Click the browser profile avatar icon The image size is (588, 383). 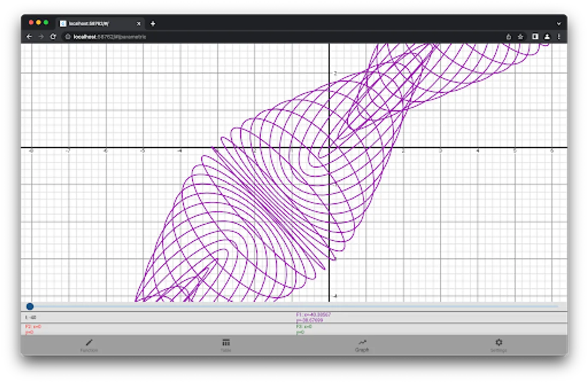[548, 37]
